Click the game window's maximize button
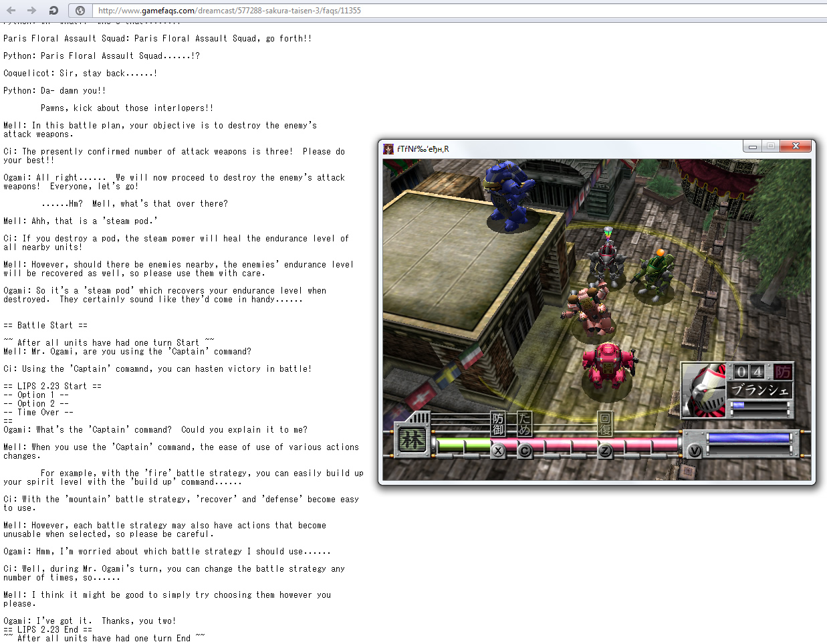This screenshot has height=644, width=827. pyautogui.click(x=770, y=146)
